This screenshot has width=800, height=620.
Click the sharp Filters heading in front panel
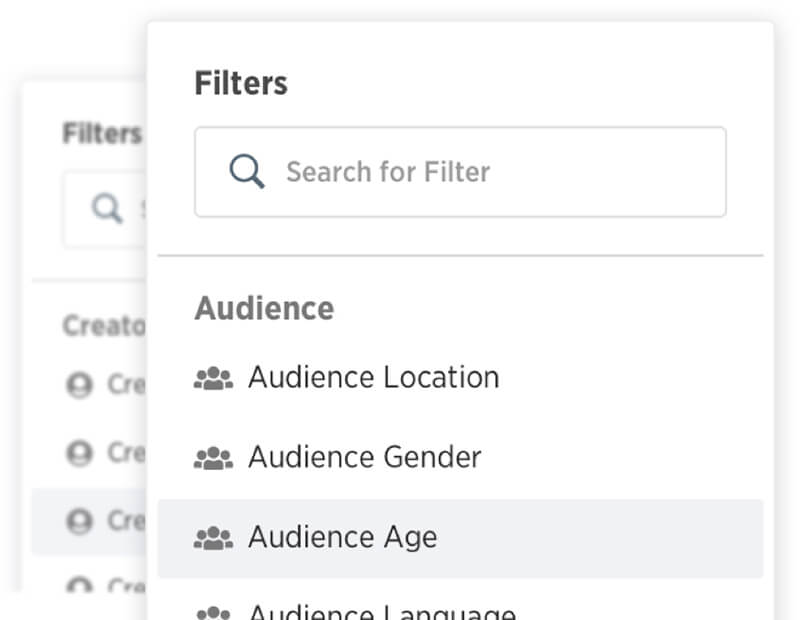241,83
